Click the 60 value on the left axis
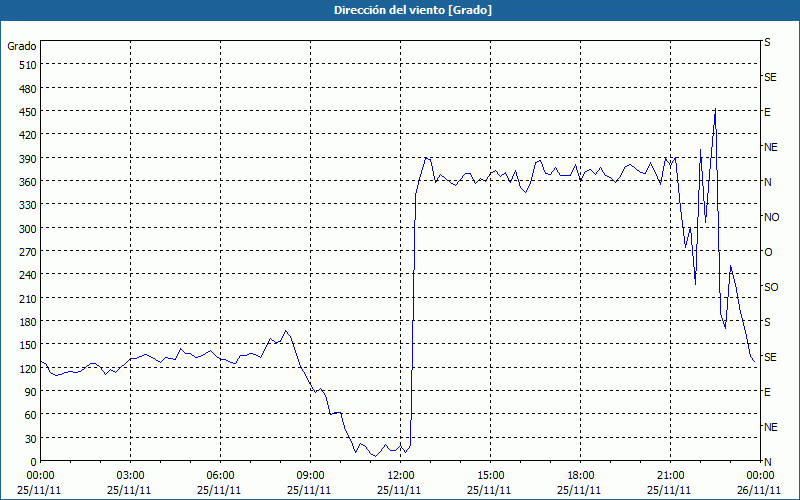The image size is (800, 500). pos(31,415)
